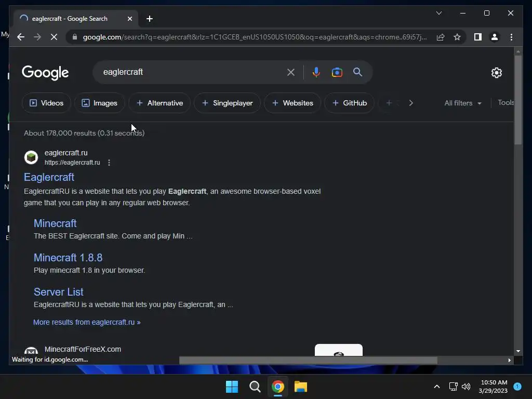The image size is (532, 399).
Task: Show more results from eaglercraft.ru
Action: pyautogui.click(x=87, y=322)
